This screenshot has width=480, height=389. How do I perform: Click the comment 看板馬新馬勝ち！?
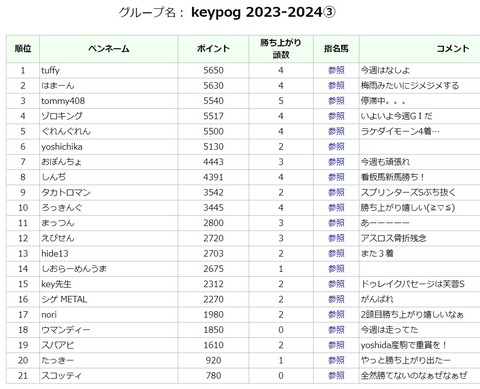pos(394,177)
